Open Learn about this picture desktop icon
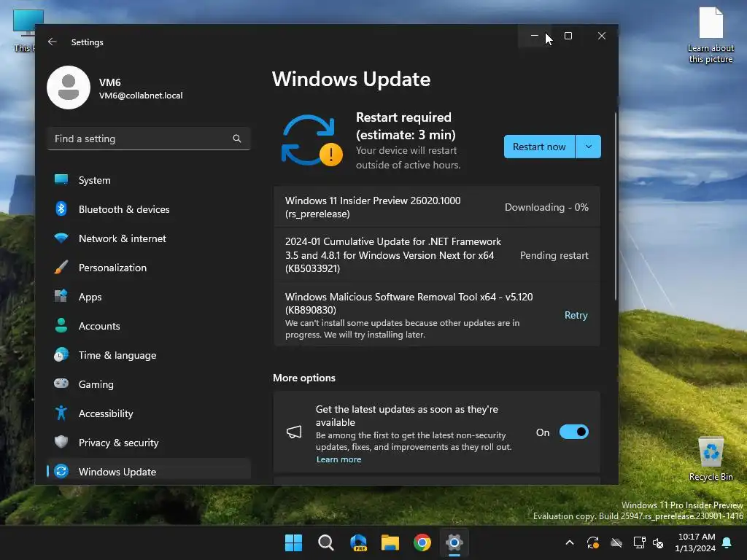Image resolution: width=747 pixels, height=560 pixels. pos(711,36)
